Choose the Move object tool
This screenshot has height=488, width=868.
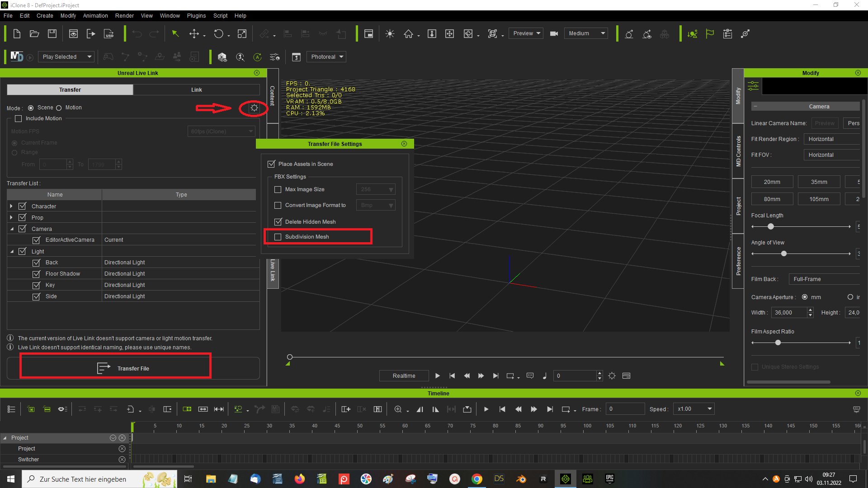point(194,34)
